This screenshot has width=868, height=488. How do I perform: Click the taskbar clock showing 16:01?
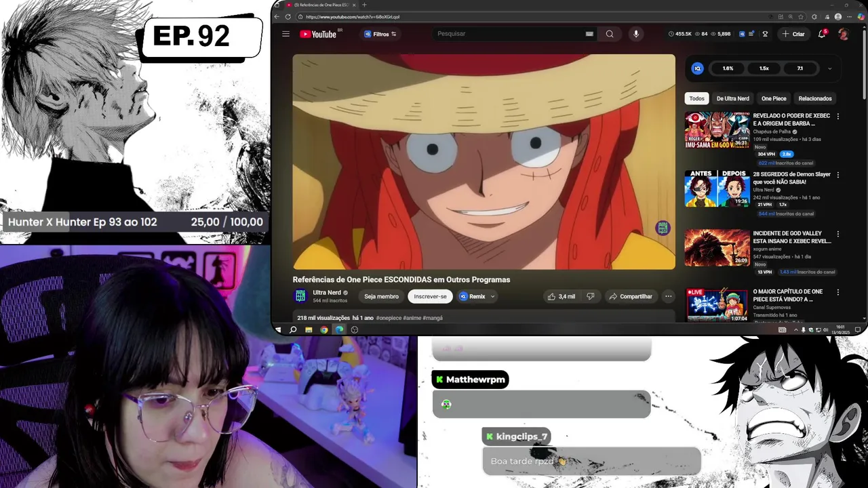click(x=841, y=329)
